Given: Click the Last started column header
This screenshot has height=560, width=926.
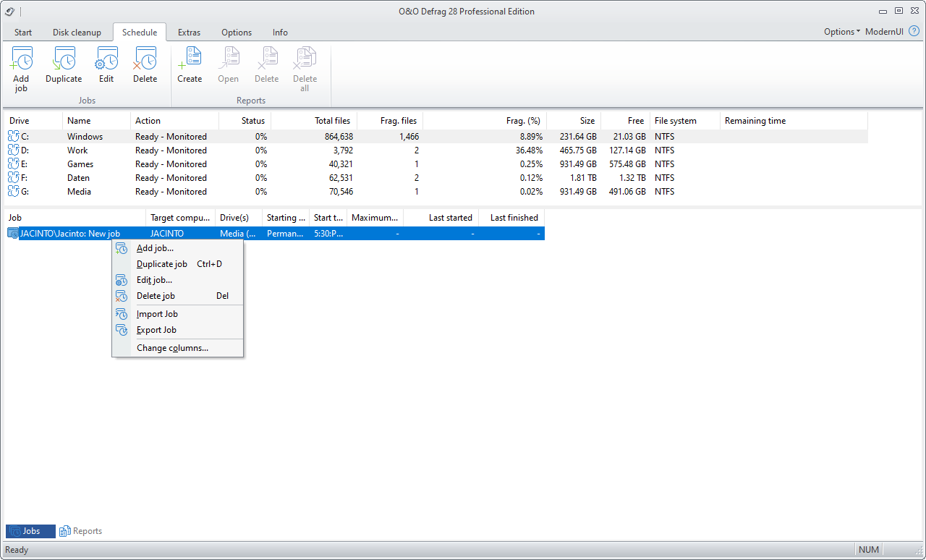Looking at the screenshot, I should [441, 218].
